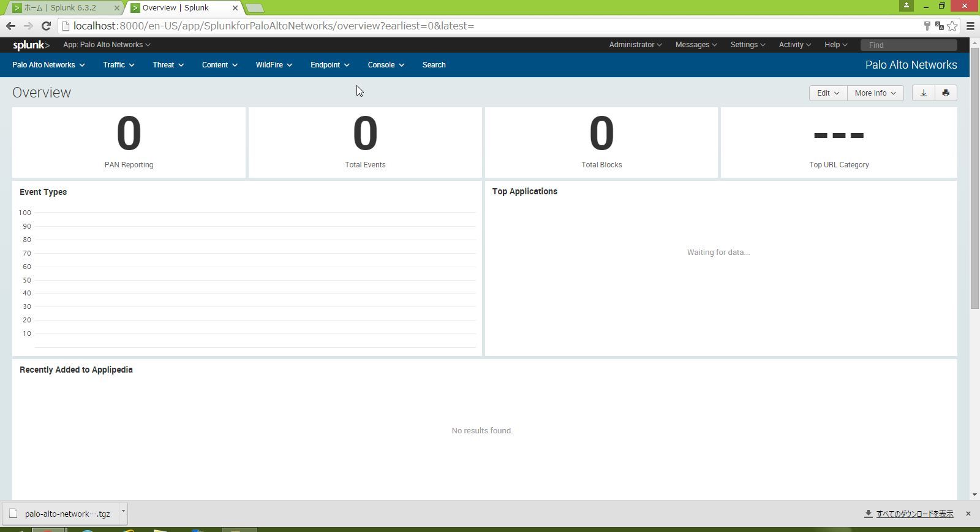Image resolution: width=980 pixels, height=532 pixels.
Task: Expand the More Info dropdown button
Action: click(875, 93)
